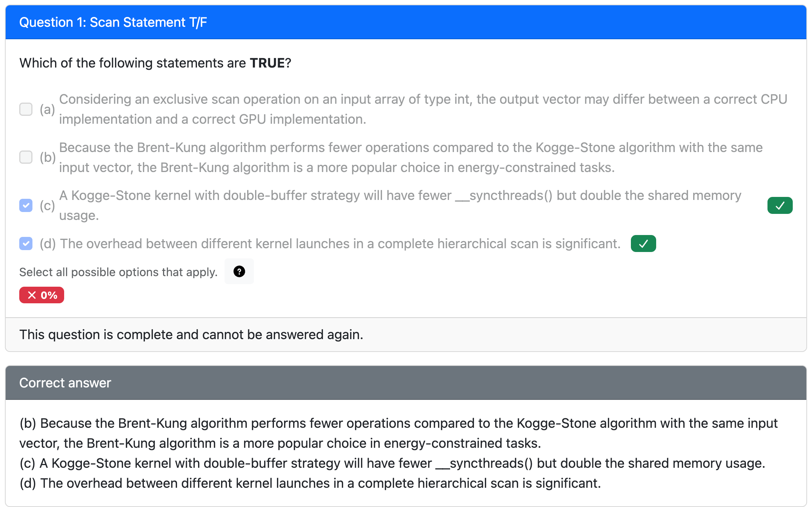Click correct answer line (b) about Brent-Kung
This screenshot has height=507, width=812.
pos(398,433)
